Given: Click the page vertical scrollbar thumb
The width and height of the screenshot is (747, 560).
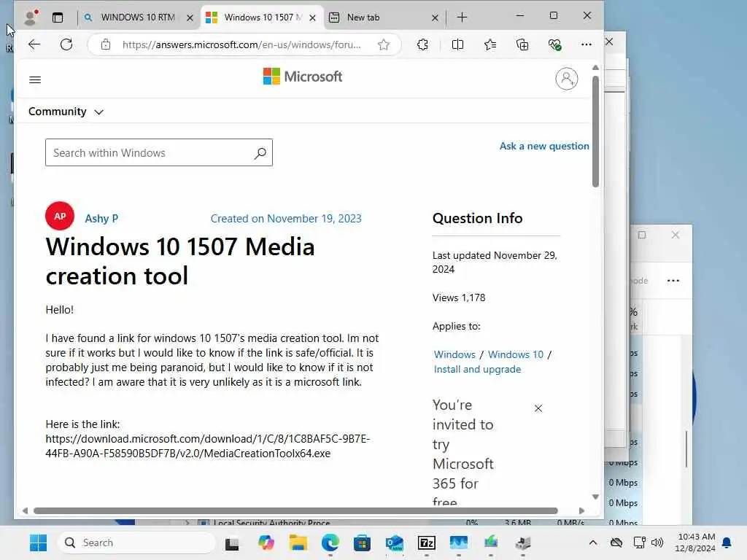Looking at the screenshot, I should 595,131.
